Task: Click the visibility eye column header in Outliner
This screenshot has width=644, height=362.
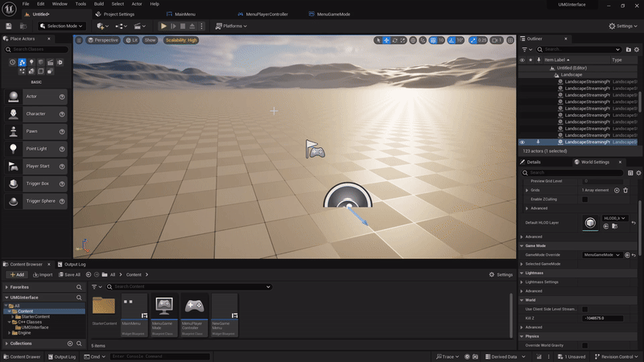Action: point(522,60)
